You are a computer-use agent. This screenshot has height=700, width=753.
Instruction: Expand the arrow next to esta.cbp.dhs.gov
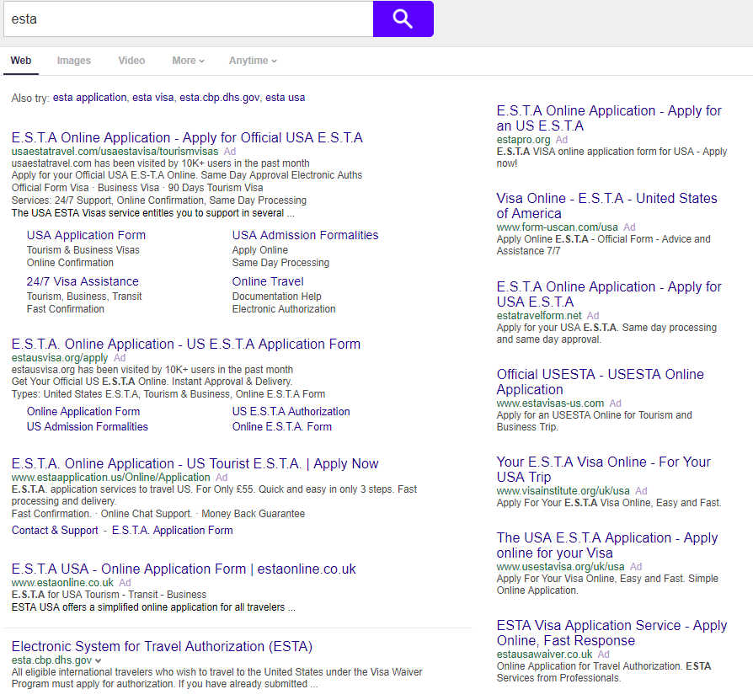point(99,661)
